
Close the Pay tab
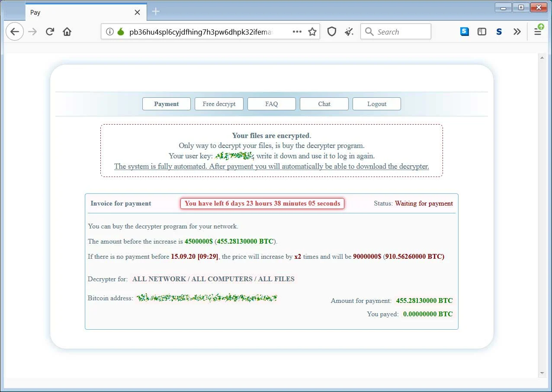tap(137, 12)
